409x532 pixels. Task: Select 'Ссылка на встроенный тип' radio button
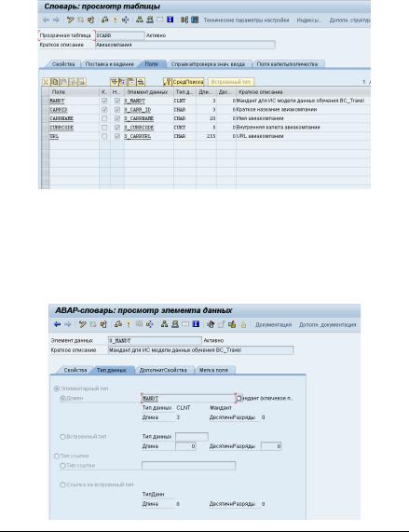62,484
